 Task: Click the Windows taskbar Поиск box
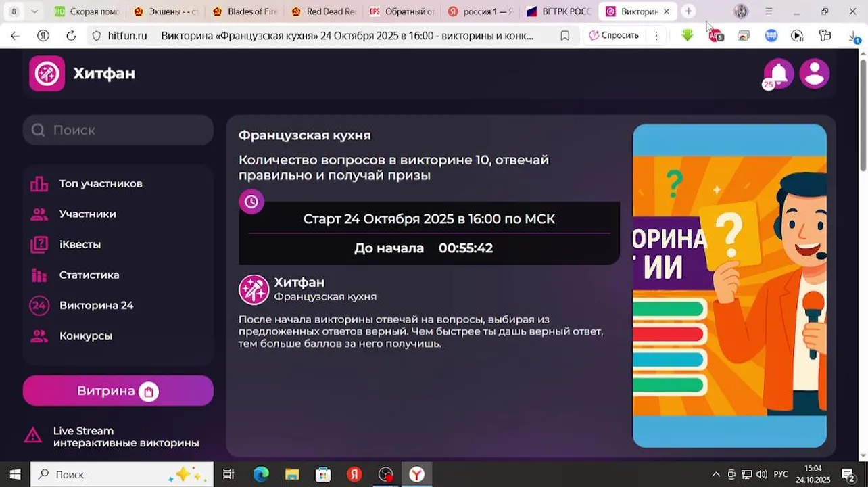122,474
